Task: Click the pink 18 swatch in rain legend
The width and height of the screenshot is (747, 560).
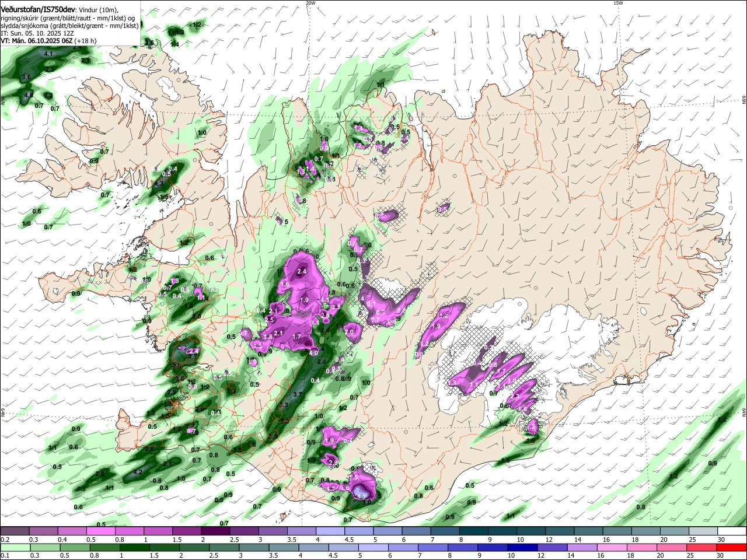Action: tap(643, 547)
